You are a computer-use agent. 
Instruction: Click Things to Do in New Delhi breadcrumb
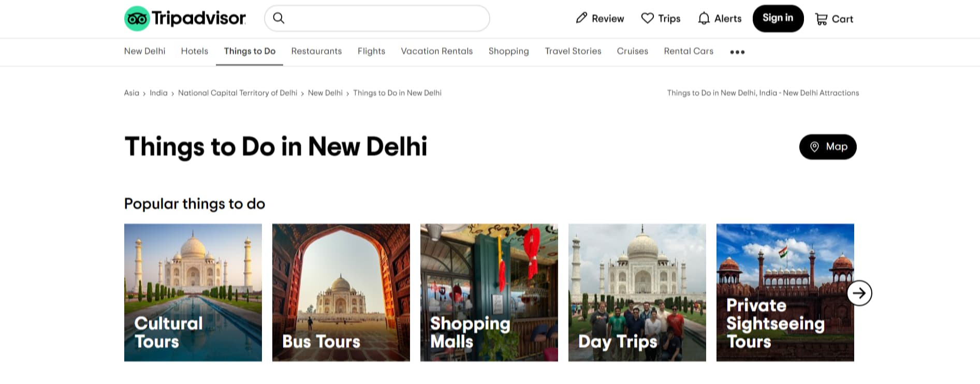pos(397,93)
